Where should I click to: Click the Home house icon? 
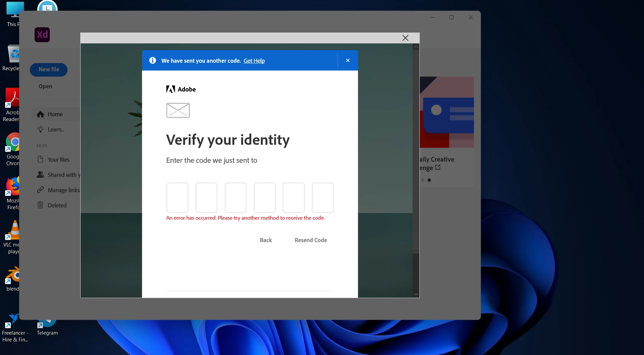point(40,114)
